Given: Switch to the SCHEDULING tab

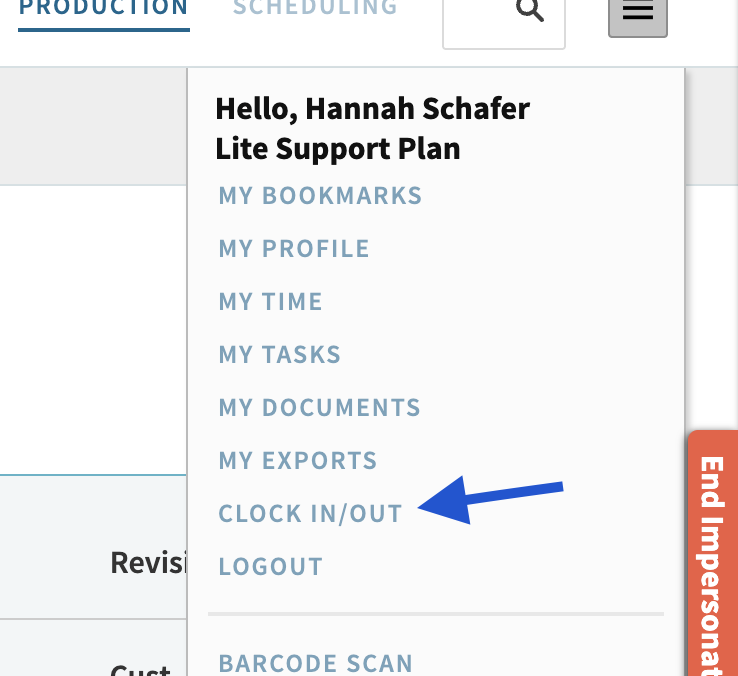Looking at the screenshot, I should click(x=315, y=8).
